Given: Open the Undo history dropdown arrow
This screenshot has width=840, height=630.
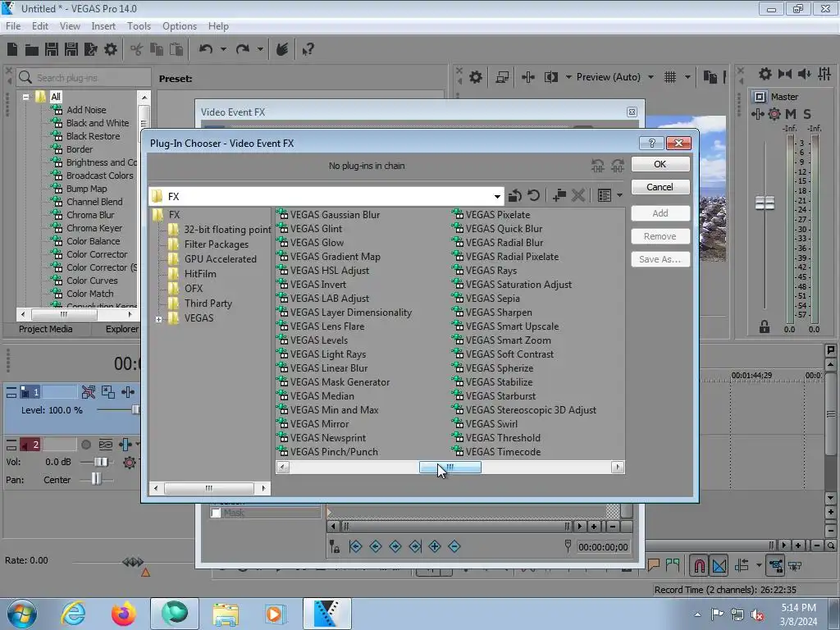Looking at the screenshot, I should point(223,49).
